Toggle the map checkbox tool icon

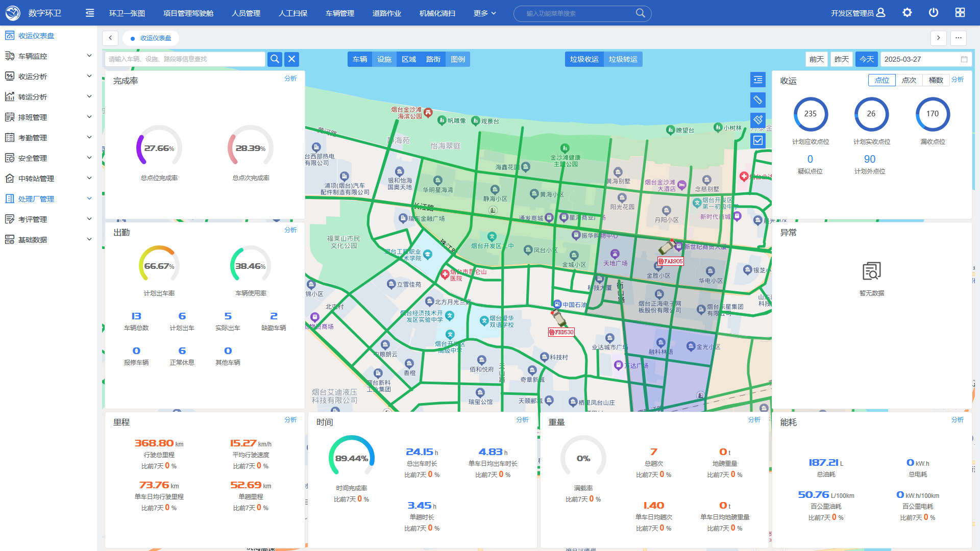[757, 140]
